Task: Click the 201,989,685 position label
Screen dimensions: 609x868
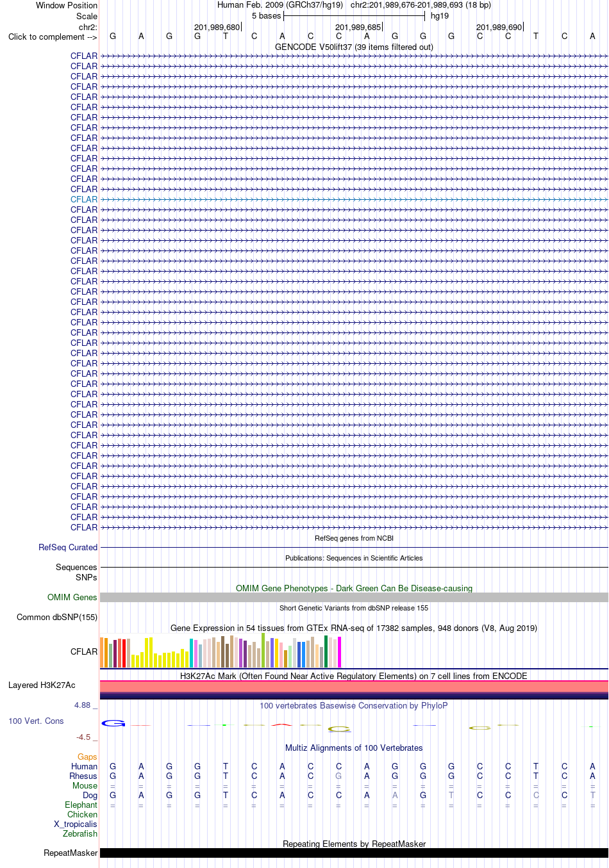Action: (358, 27)
